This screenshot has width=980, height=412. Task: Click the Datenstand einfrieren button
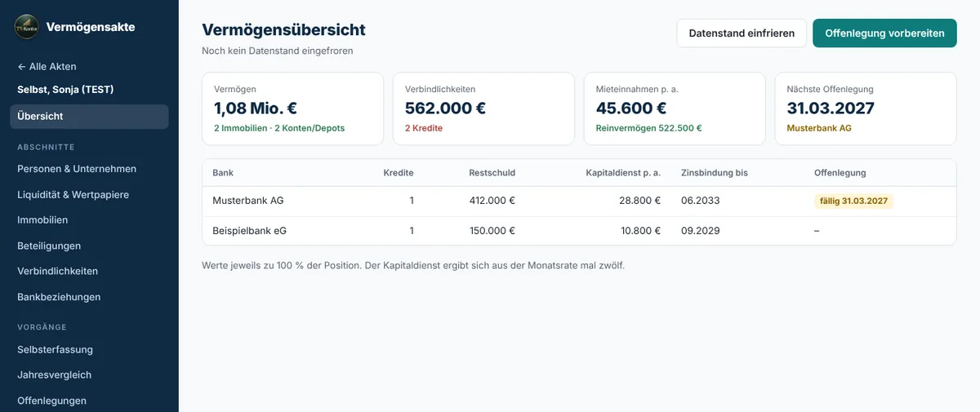pyautogui.click(x=742, y=33)
